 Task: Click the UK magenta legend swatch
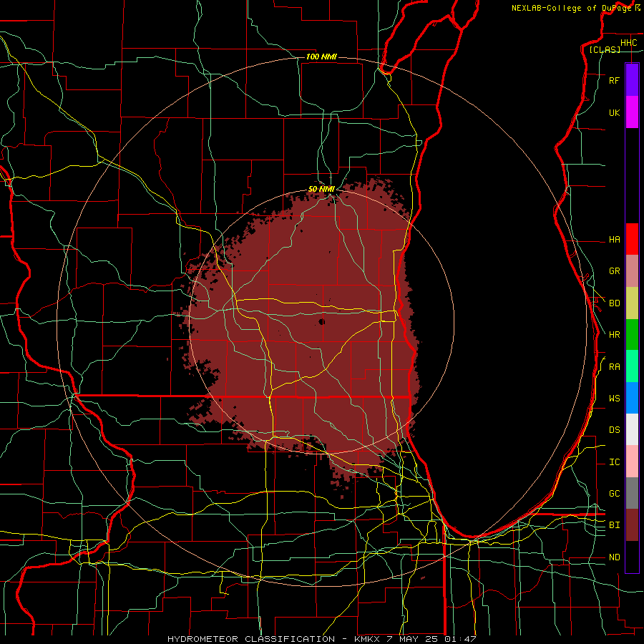click(x=632, y=112)
